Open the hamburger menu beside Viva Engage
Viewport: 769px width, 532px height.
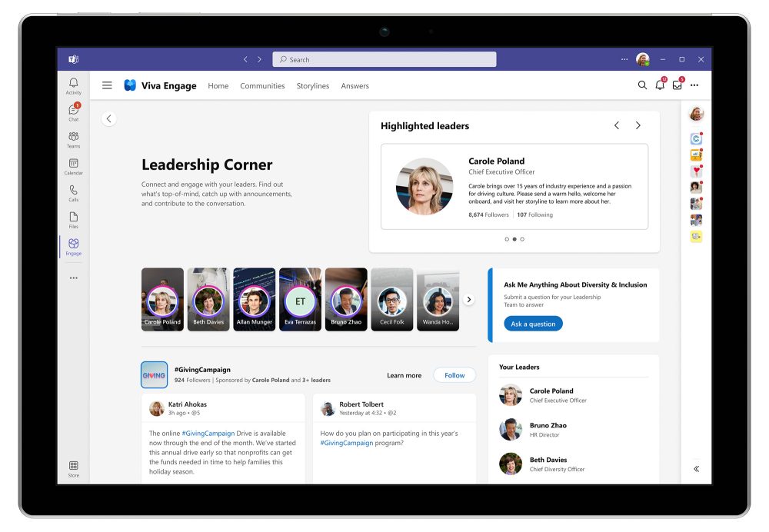click(107, 85)
